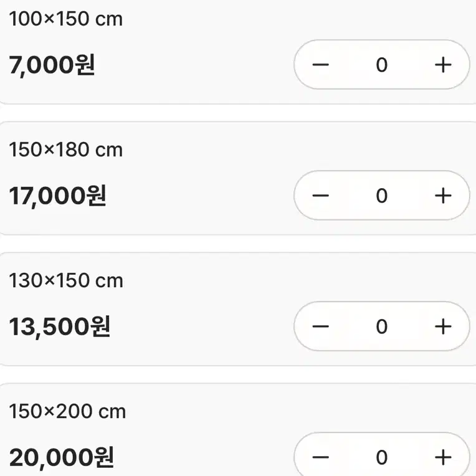Increase quantity for 100×150 cm option
Viewport: 476px width, 476px height.
[x=443, y=65]
